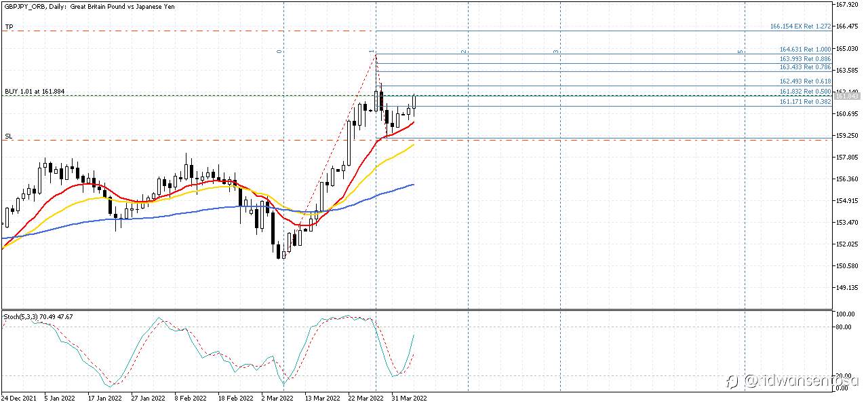
Task: Click the Fibonacci time zone marker 5
Action: click(x=741, y=51)
